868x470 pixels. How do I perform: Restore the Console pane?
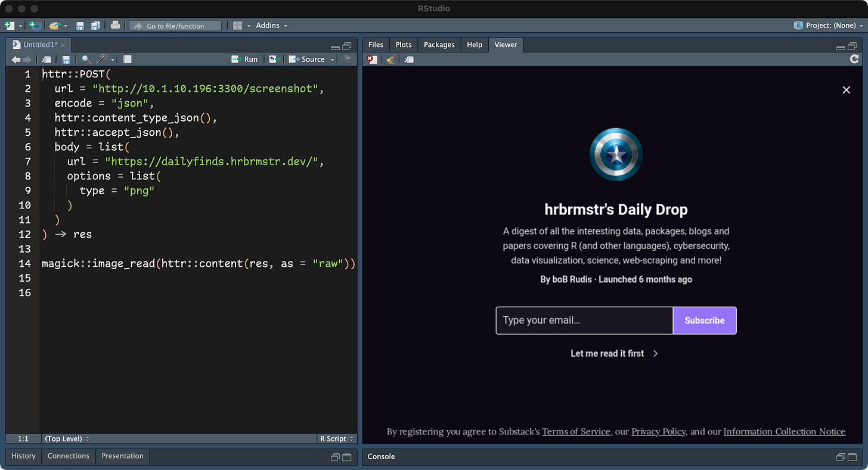tap(841, 457)
